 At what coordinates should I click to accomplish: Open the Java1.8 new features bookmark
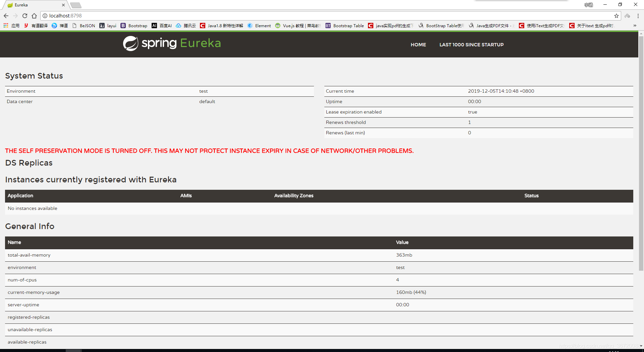point(221,26)
